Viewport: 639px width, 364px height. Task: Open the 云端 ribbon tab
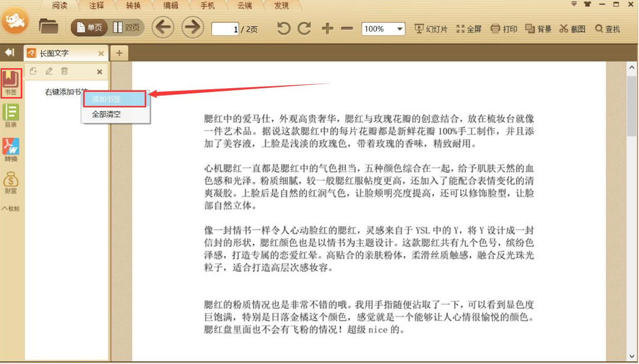[245, 6]
